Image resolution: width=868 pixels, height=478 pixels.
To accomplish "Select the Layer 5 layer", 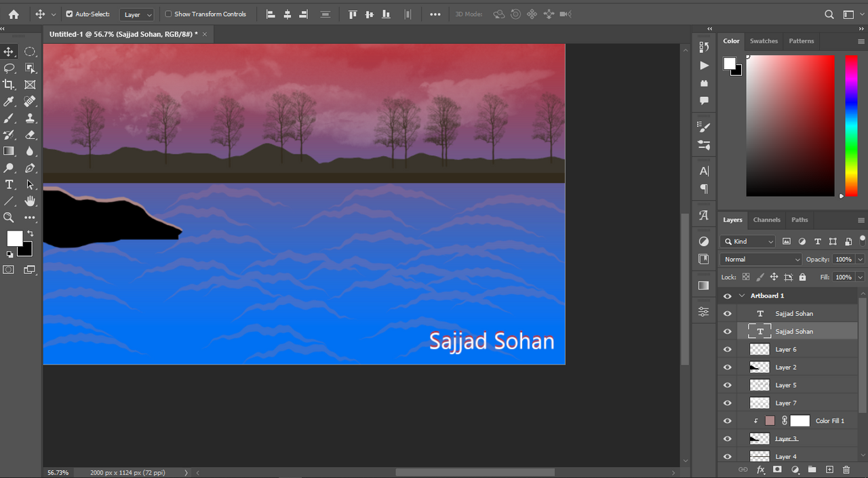I will pyautogui.click(x=786, y=385).
